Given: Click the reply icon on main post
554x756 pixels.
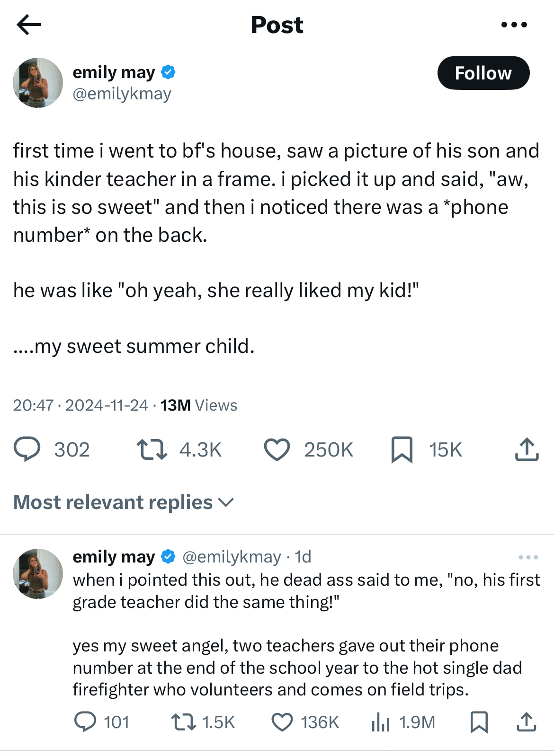Looking at the screenshot, I should (x=27, y=449).
